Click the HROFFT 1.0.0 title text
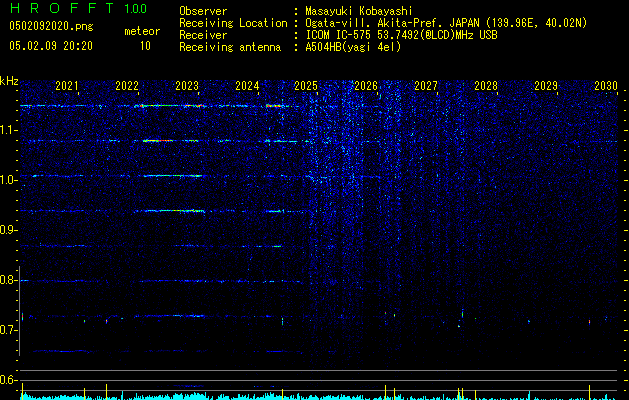The width and height of the screenshot is (629, 400). coord(79,8)
